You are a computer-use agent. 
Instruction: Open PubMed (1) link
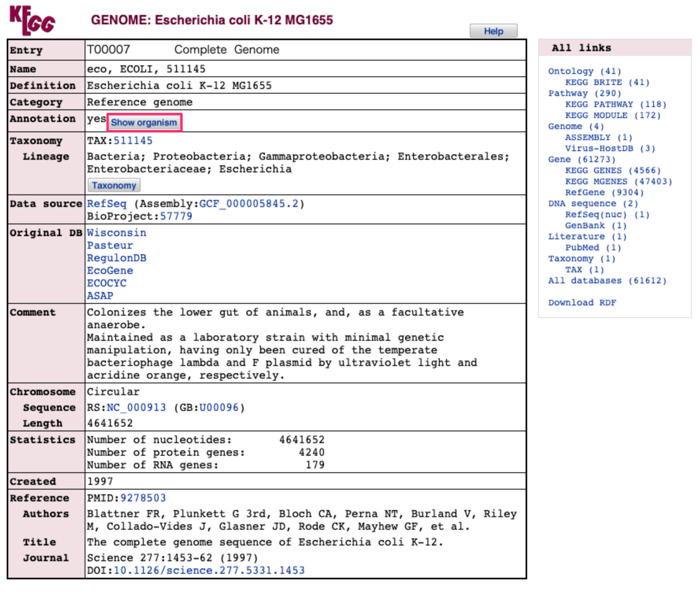coord(593,248)
